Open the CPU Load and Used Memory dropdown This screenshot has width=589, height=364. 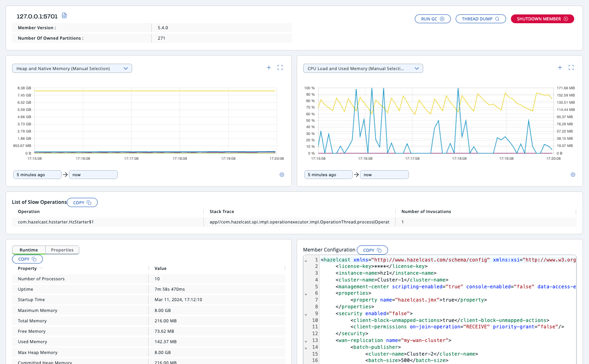[x=363, y=68]
